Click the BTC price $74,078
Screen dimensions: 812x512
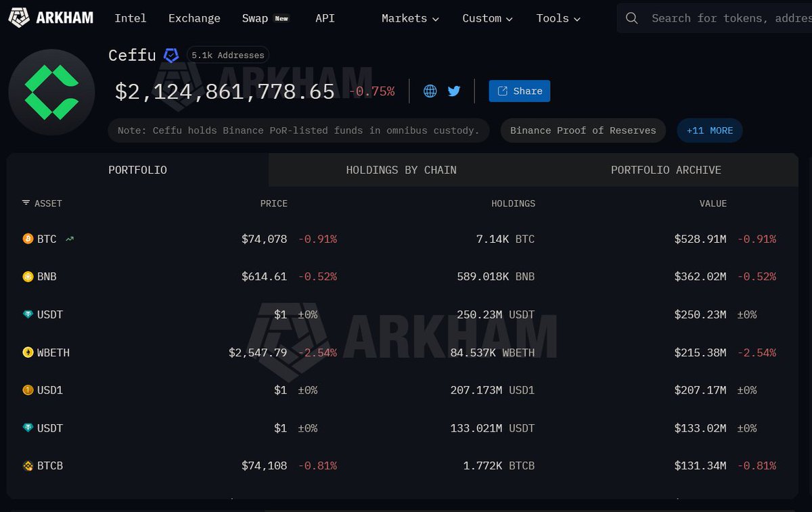coord(264,239)
